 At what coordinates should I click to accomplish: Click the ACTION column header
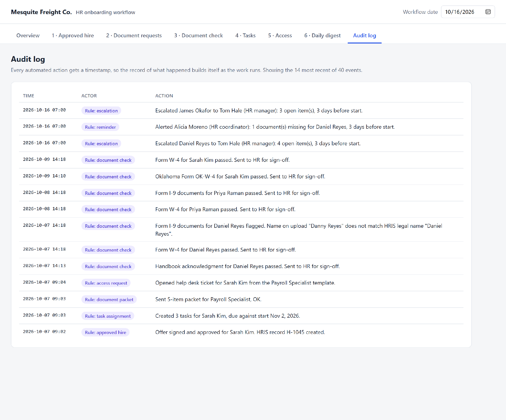click(164, 96)
